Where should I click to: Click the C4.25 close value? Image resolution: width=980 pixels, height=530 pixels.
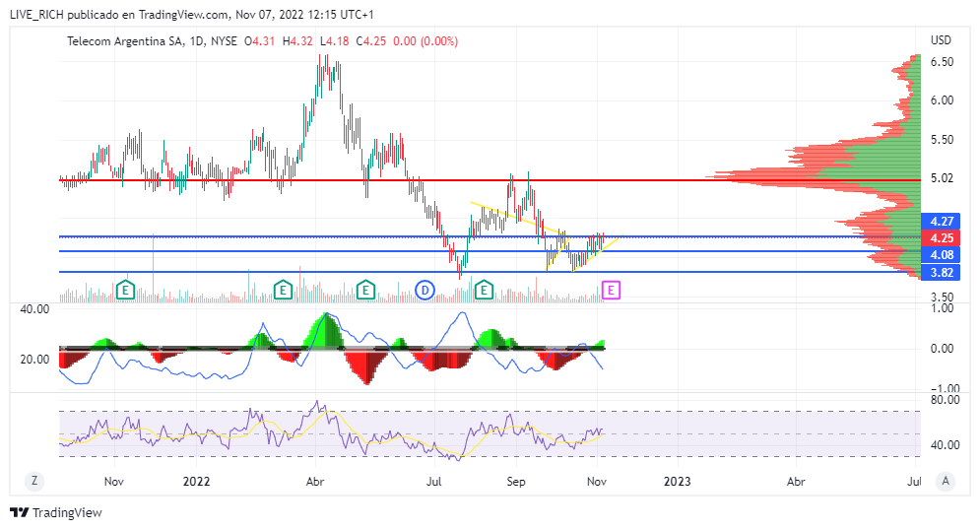(371, 41)
